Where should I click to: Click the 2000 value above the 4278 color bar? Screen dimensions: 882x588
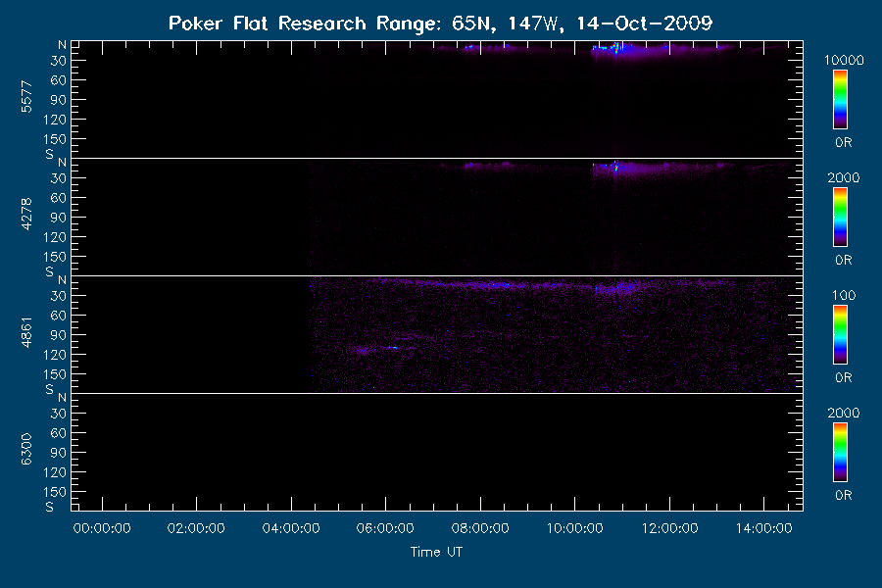[x=843, y=177]
